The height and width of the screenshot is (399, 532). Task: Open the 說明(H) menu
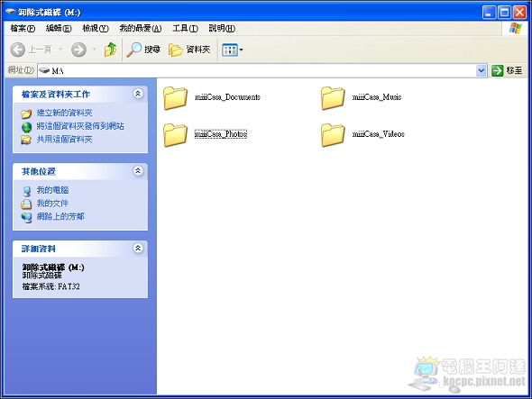[222, 29]
